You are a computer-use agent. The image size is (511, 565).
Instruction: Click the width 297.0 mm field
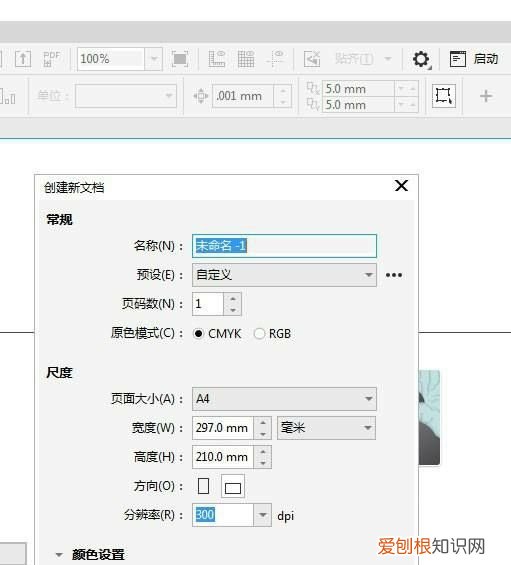tap(223, 428)
